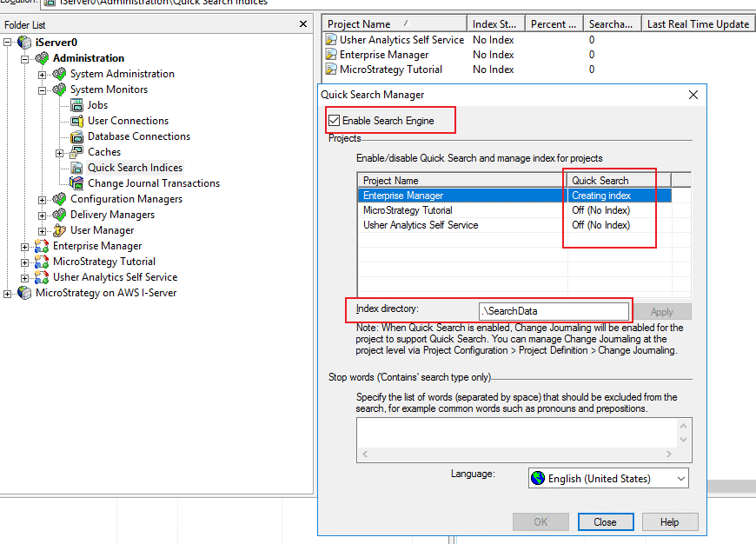Click the iServer0 server icon
The width and height of the screenshot is (756, 544).
24,43
